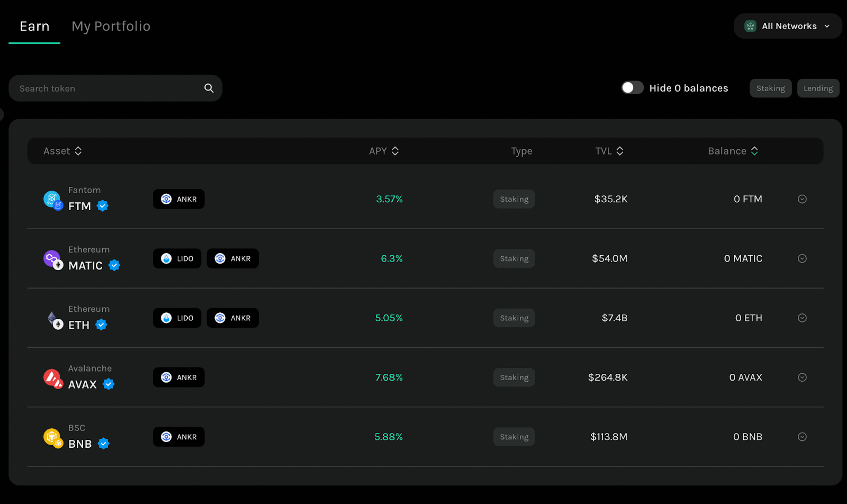Switch to the My Portfolio tab
Viewport: 847px width, 504px height.
click(x=111, y=26)
